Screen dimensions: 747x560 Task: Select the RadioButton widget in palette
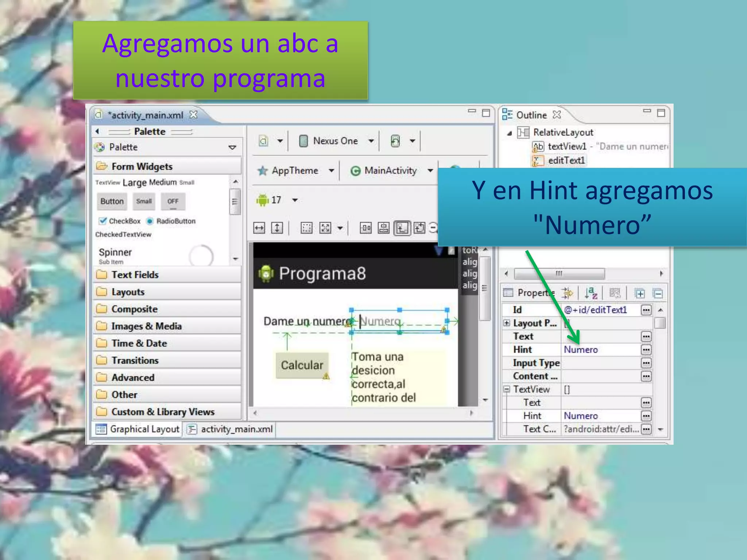click(x=171, y=221)
